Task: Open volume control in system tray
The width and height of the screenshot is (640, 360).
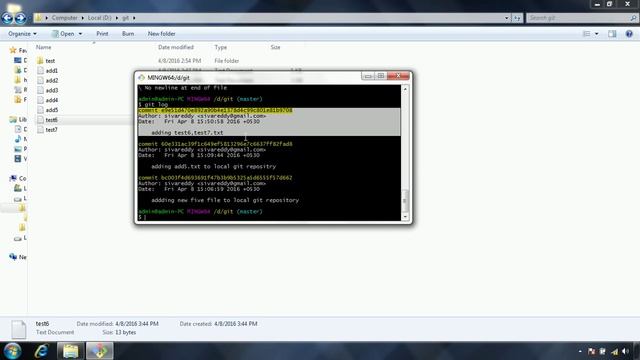Action: pos(625,351)
